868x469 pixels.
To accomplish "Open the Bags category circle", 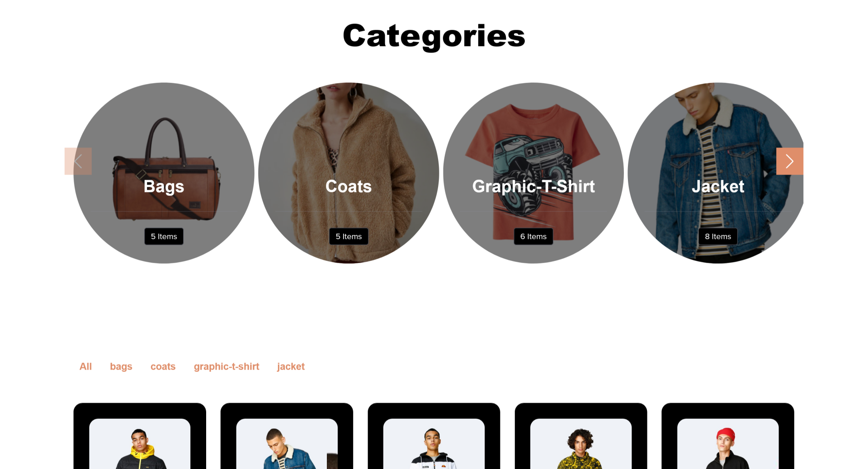I will click(164, 173).
